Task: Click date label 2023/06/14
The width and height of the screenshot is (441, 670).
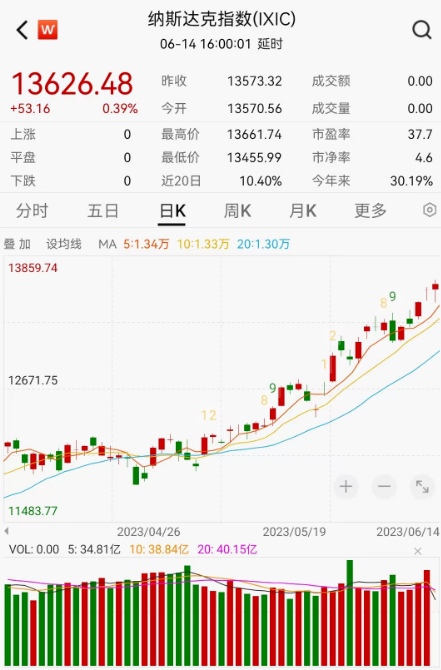Action: [408, 532]
